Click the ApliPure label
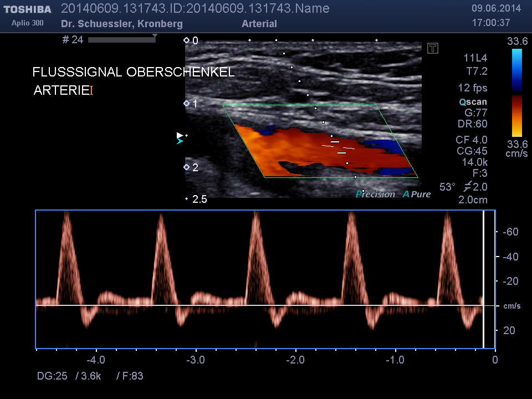Viewport: 532px width, 399px height. click(417, 194)
